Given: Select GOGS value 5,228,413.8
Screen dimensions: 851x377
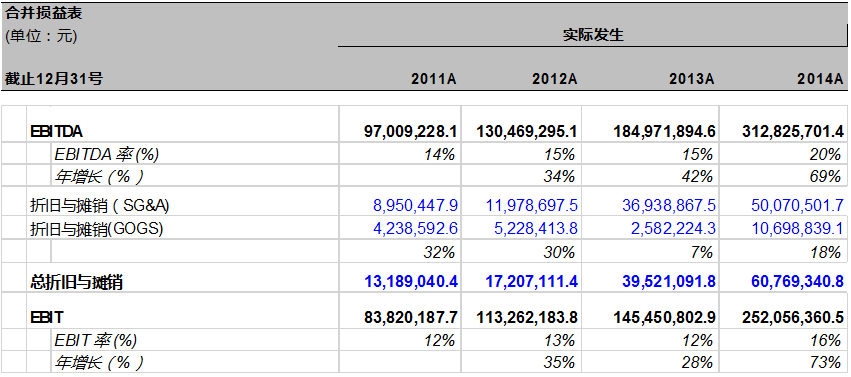Looking at the screenshot, I should [535, 229].
